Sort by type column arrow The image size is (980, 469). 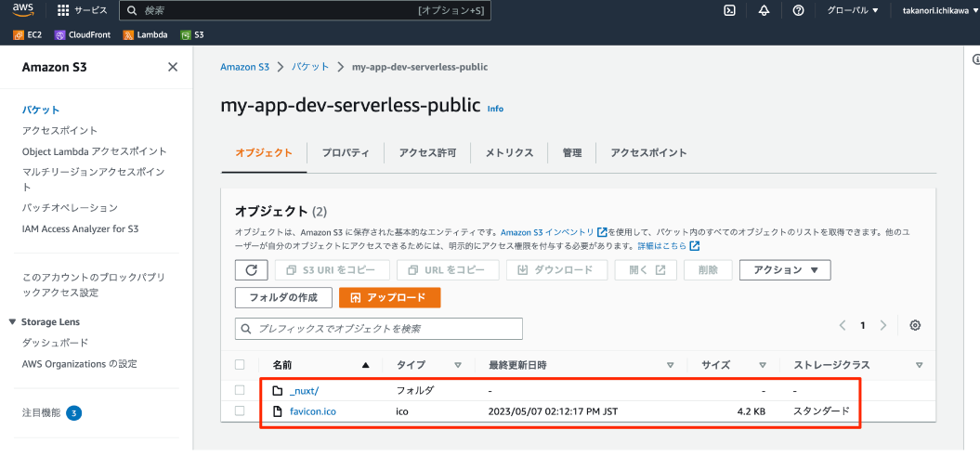pyautogui.click(x=458, y=365)
